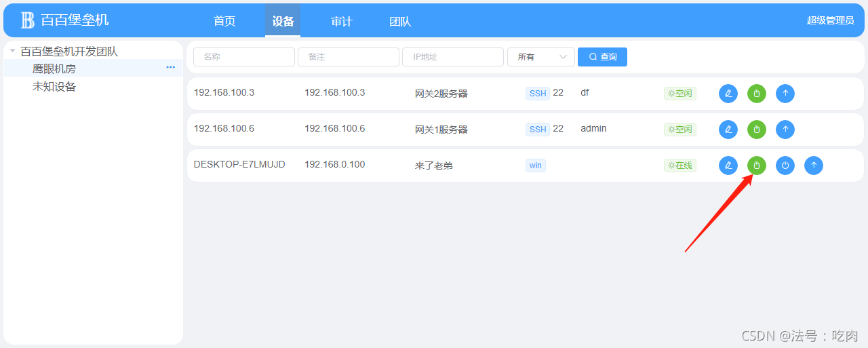Click the 网关1服务器 remark text

[441, 130]
